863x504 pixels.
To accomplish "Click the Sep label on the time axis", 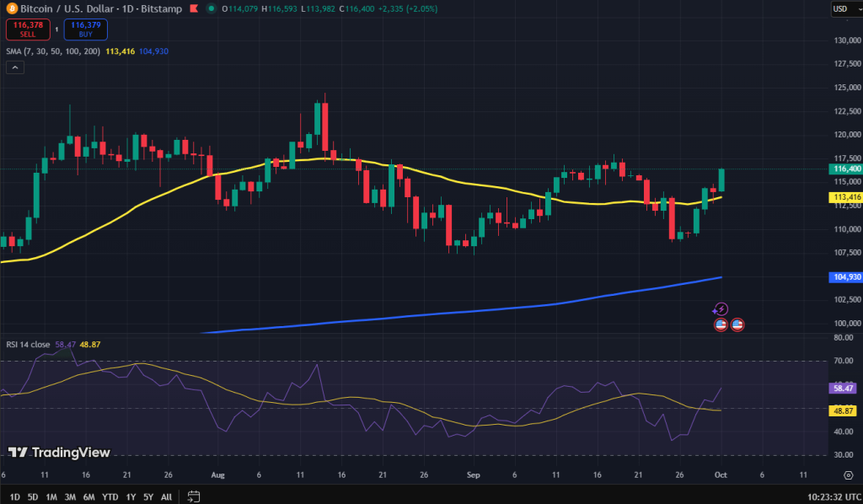I will point(474,475).
